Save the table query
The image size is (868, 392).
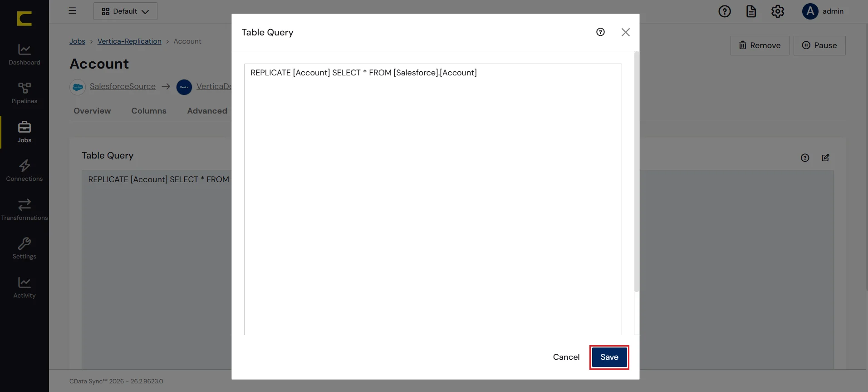point(609,357)
